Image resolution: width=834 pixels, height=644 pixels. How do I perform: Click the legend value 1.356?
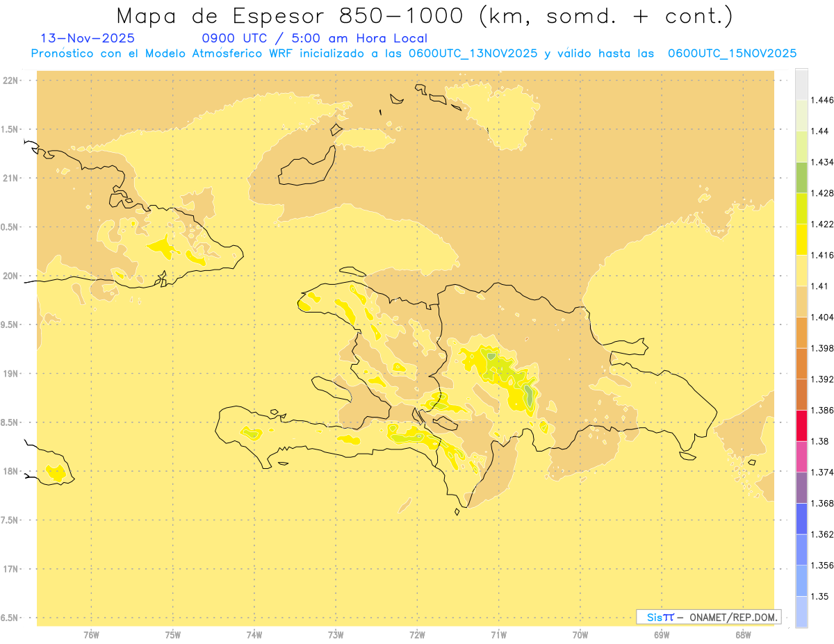[822, 565]
